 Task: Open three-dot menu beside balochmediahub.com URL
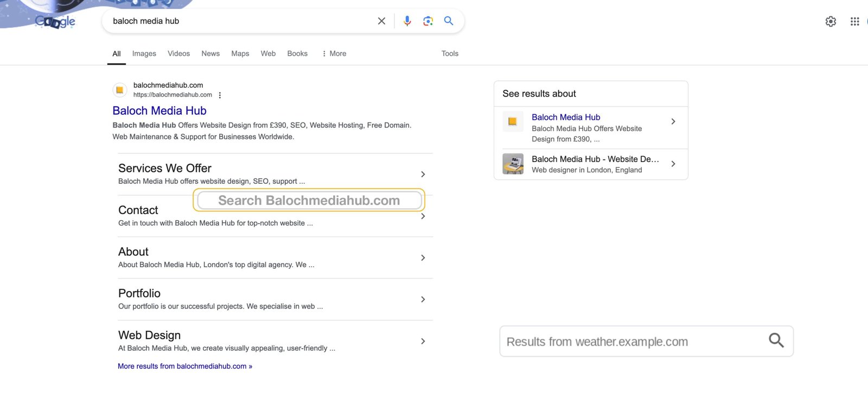220,95
